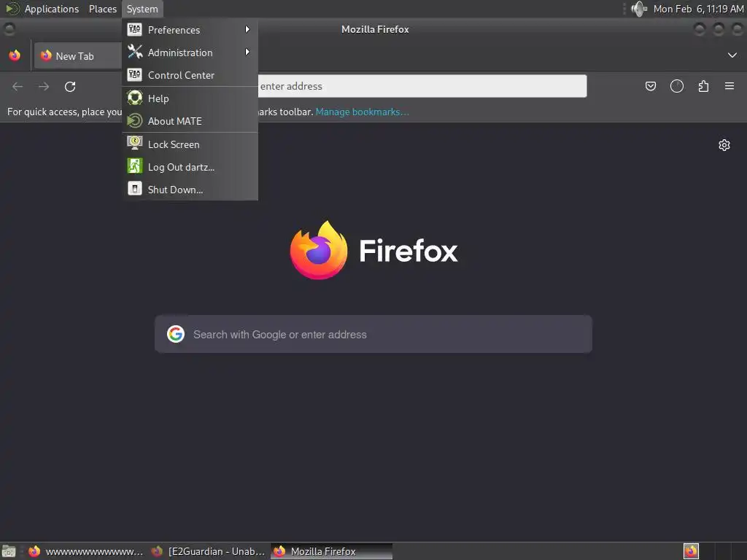Select Help in the System menu

click(190, 98)
